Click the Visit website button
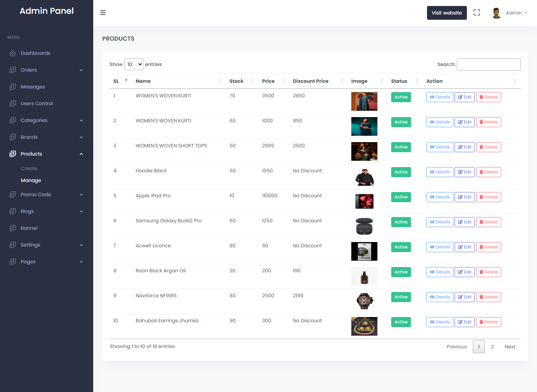The height and width of the screenshot is (392, 537). click(447, 13)
